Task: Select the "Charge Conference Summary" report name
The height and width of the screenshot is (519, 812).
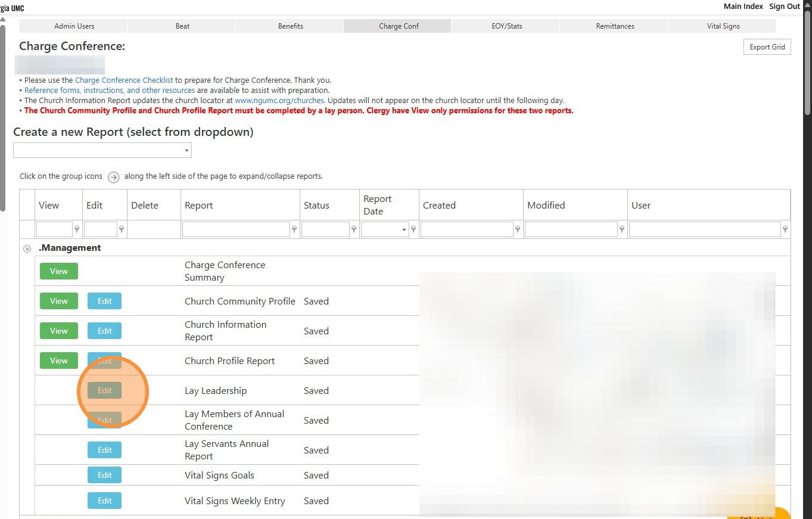Action: 225,271
